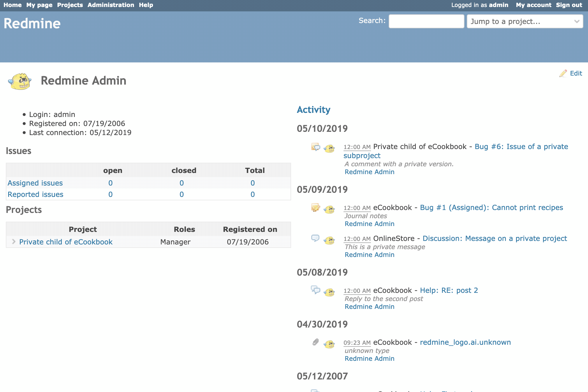Click the open count for Assigned issues

pos(110,183)
